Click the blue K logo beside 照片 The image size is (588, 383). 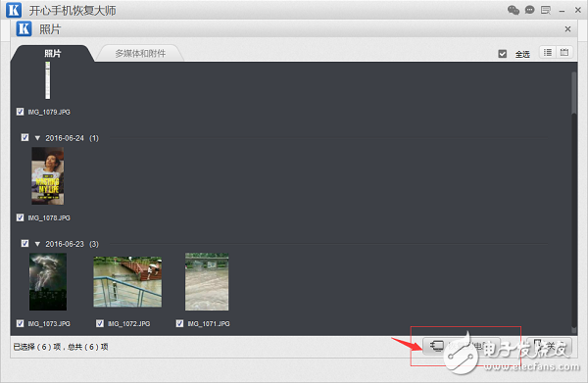(24, 28)
